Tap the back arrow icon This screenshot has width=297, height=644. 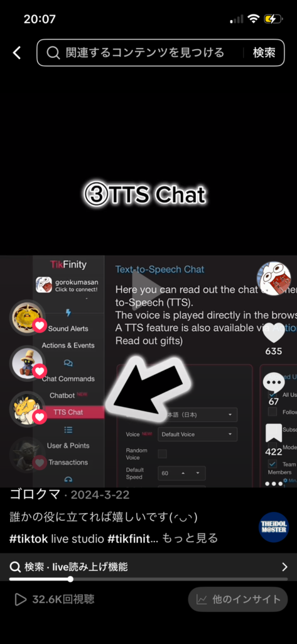pos(17,53)
